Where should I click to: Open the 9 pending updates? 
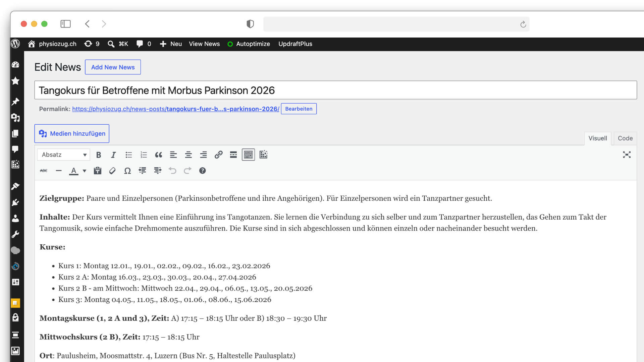pyautogui.click(x=92, y=44)
